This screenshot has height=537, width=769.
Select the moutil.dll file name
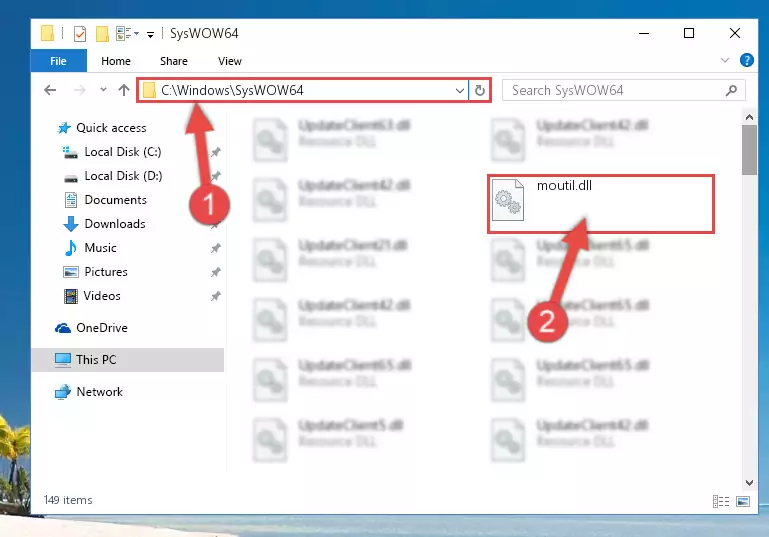coord(564,185)
